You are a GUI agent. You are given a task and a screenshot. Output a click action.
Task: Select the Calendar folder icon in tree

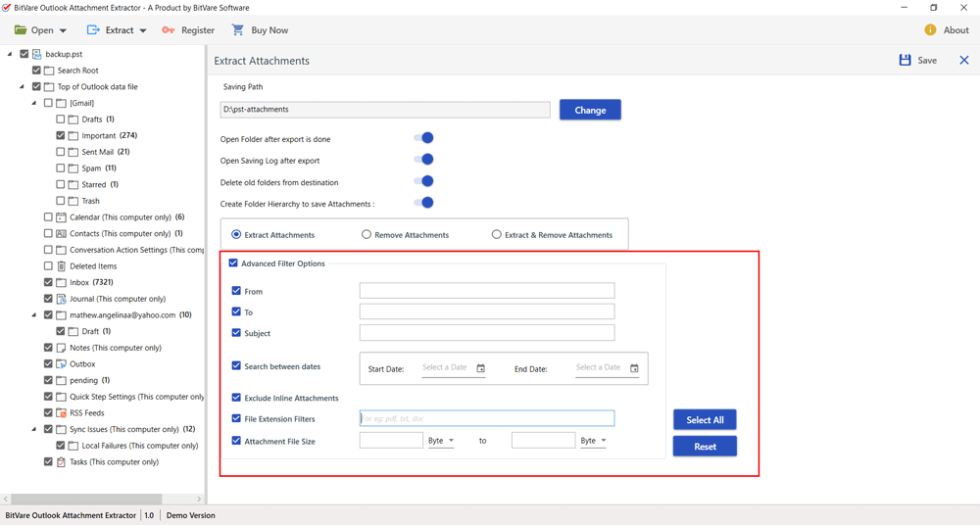tap(61, 217)
